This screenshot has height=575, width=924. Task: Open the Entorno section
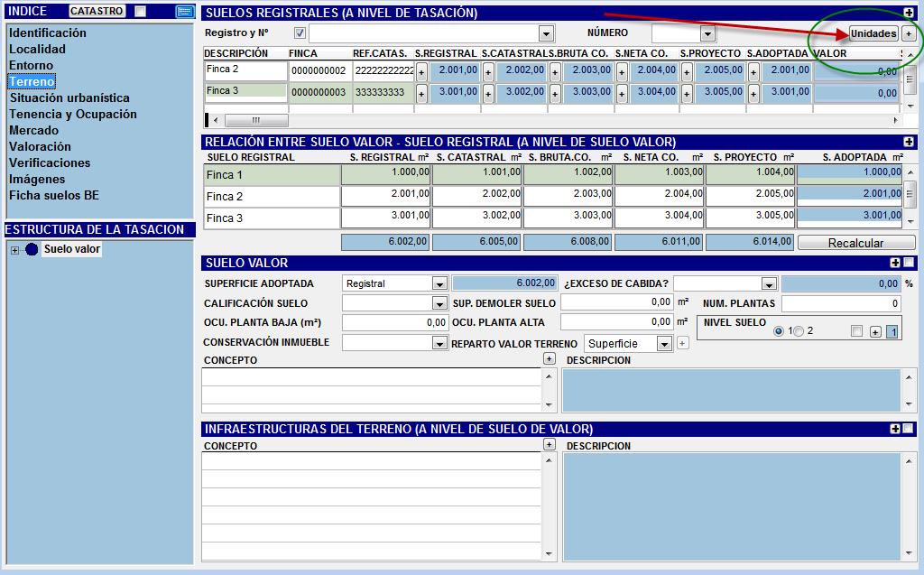(x=31, y=66)
